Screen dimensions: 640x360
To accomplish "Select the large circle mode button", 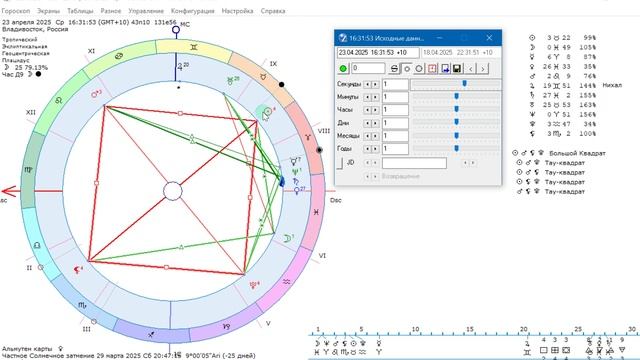I will point(419,69).
